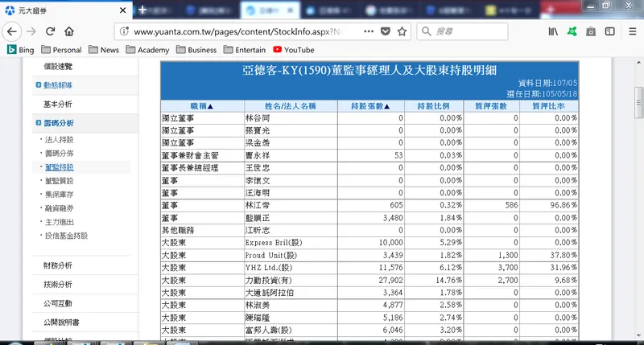Select 公開說明書 in sidebar

coord(62,322)
